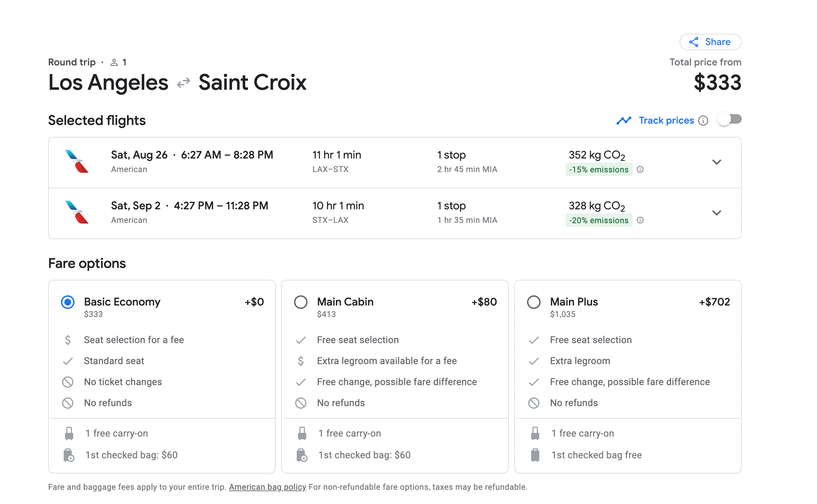This screenshot has height=504, width=817.
Task: Click the Track prices info icon
Action: [703, 121]
